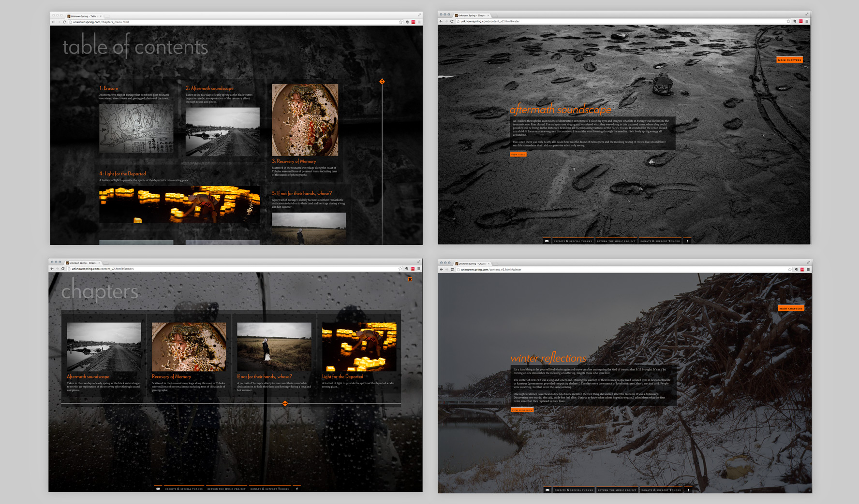Open Return the Music Project in the chapters footer
Screen dimensions: 859x504
click(226, 489)
